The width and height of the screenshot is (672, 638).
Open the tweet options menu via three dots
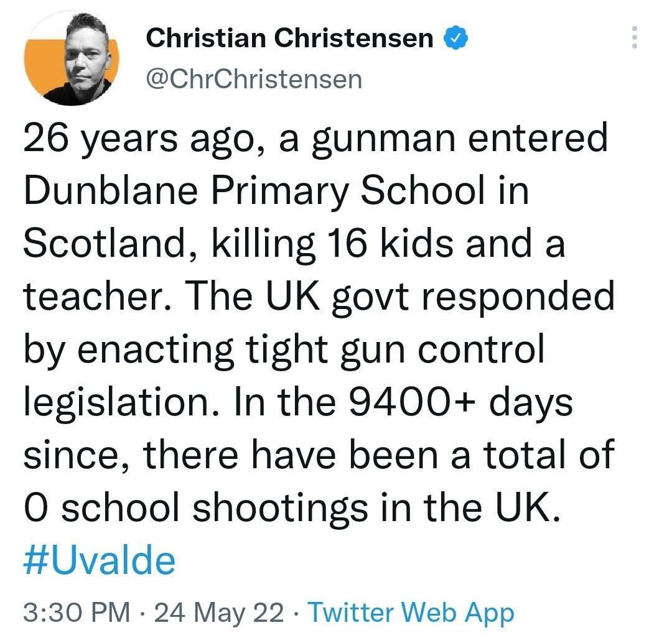coord(635,39)
